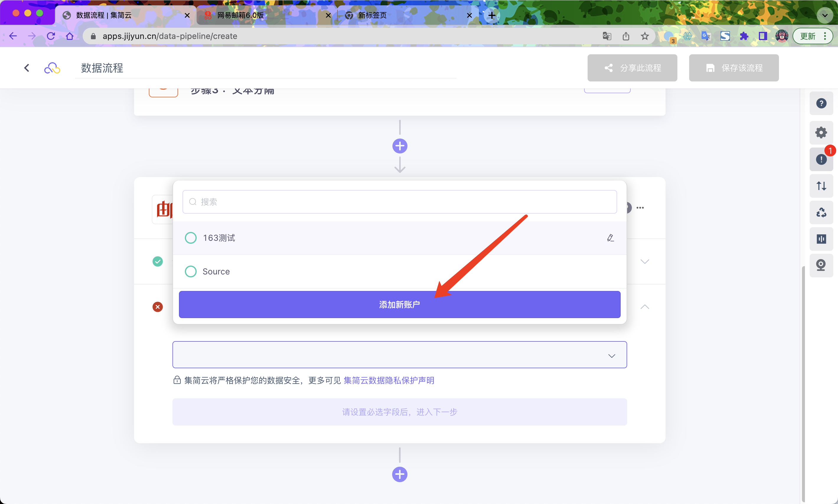
Task: Click the edit pencil beside 163测试
Action: tap(610, 238)
